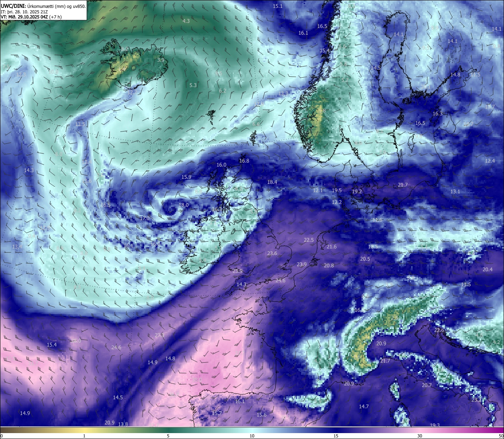The image size is (504, 439).
Task: Click the 16.0 value northwest of Scotland
Action: (221, 165)
